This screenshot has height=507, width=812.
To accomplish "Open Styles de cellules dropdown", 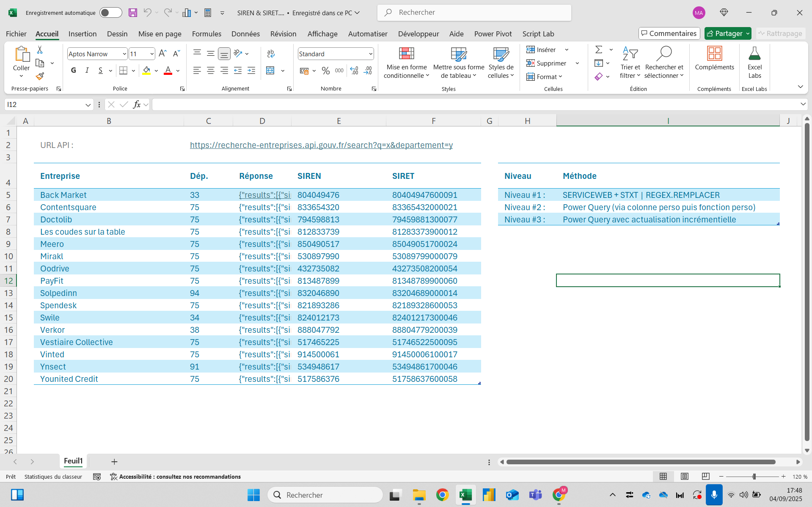I will tap(501, 63).
